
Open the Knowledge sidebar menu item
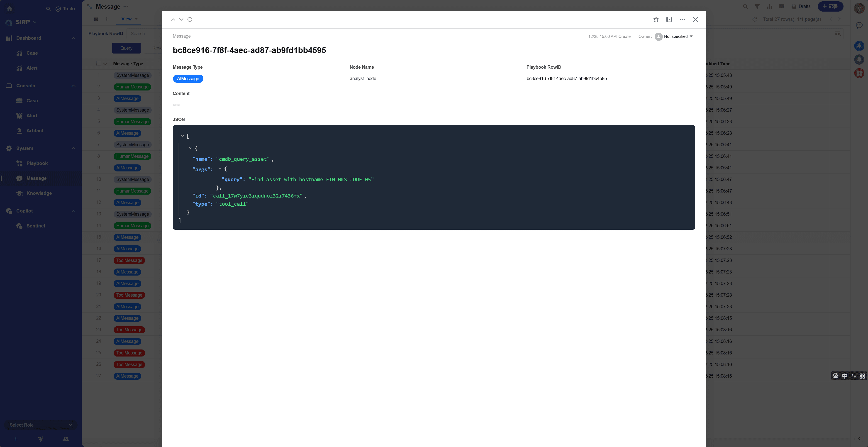click(x=39, y=193)
